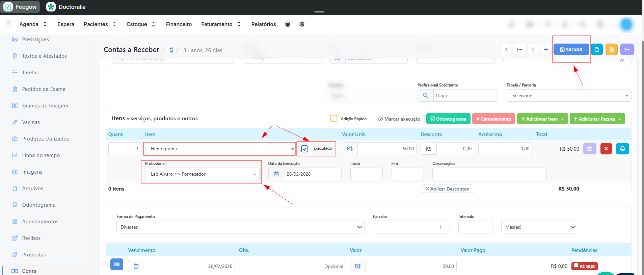Open the Espera menu
The width and height of the screenshot is (644, 275).
click(x=66, y=24)
